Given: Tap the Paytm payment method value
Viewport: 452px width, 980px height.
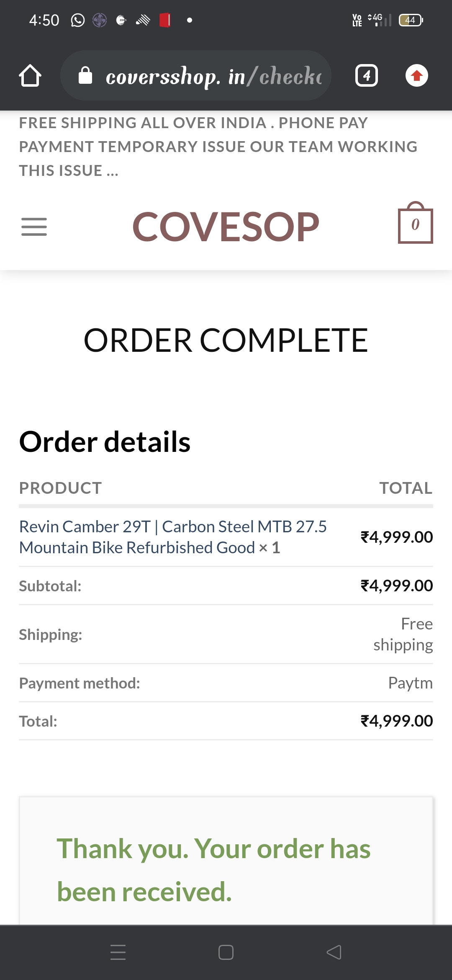Looking at the screenshot, I should coord(410,683).
